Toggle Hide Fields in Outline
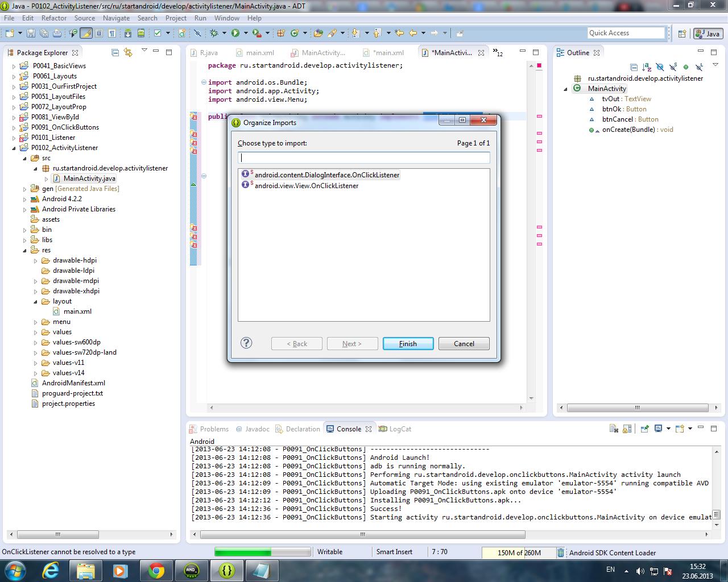The height and width of the screenshot is (582, 728). (660, 67)
